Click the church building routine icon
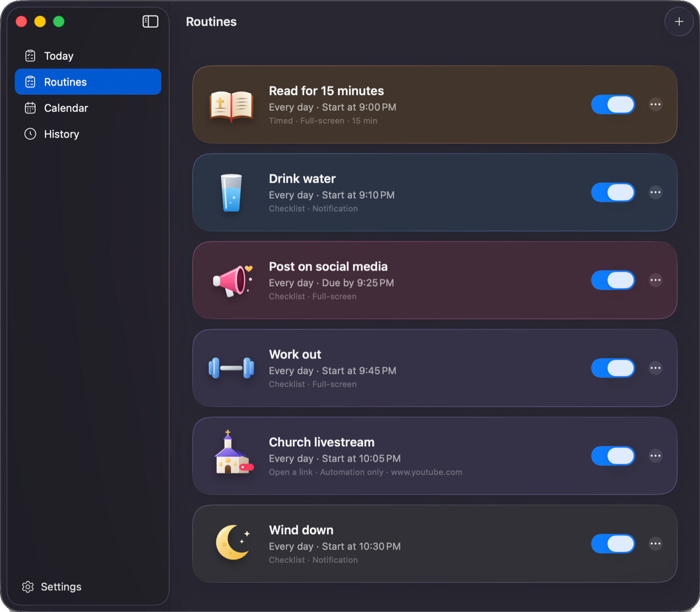 [x=233, y=452]
